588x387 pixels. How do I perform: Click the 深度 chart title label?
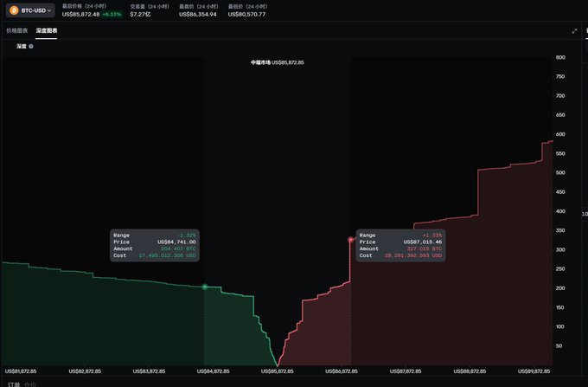coord(22,46)
